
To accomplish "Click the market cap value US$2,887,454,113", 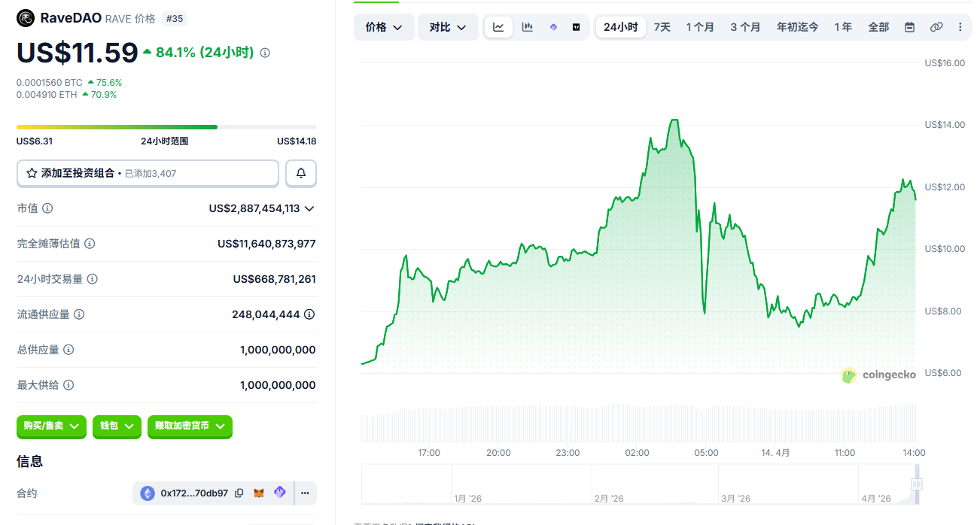I will pos(254,208).
